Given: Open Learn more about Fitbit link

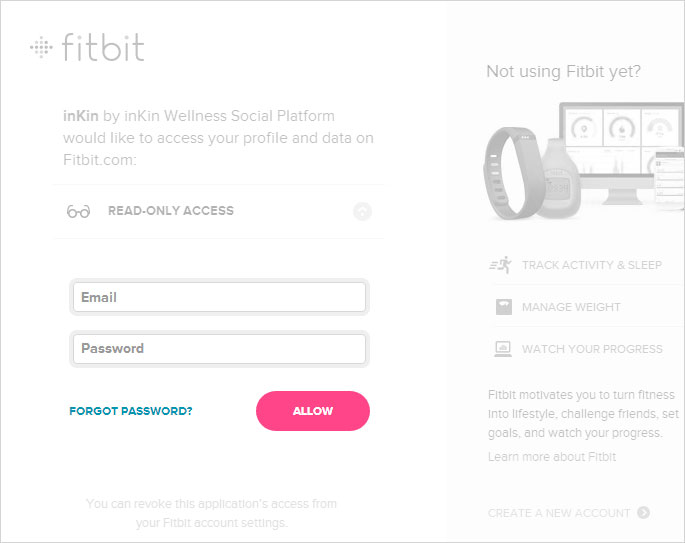Looking at the screenshot, I should point(552,457).
